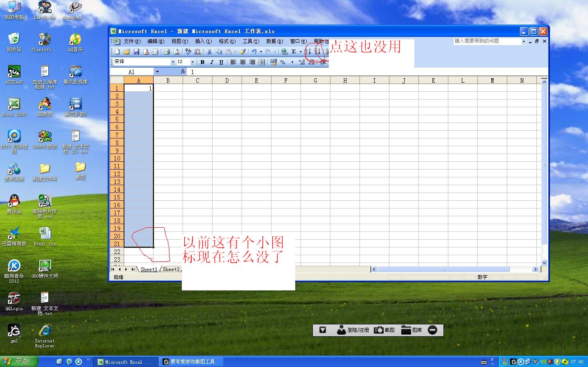
Task: Open the 格式(O) menu
Action: pyautogui.click(x=227, y=41)
